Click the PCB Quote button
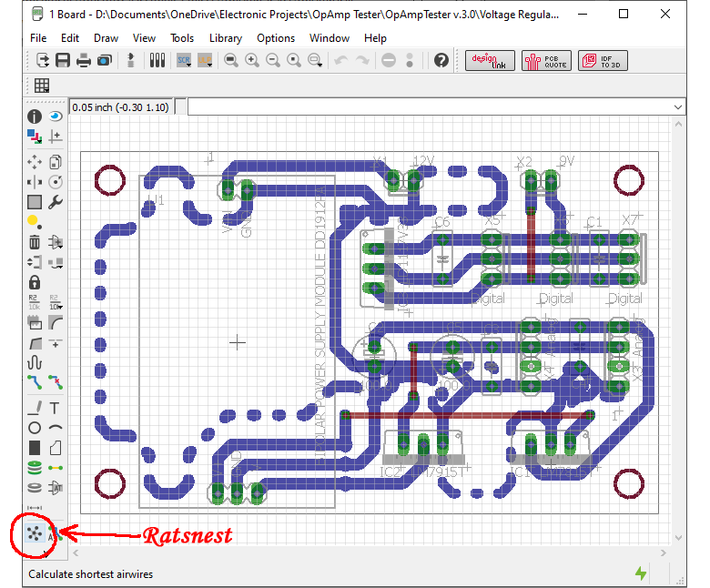 tap(546, 60)
